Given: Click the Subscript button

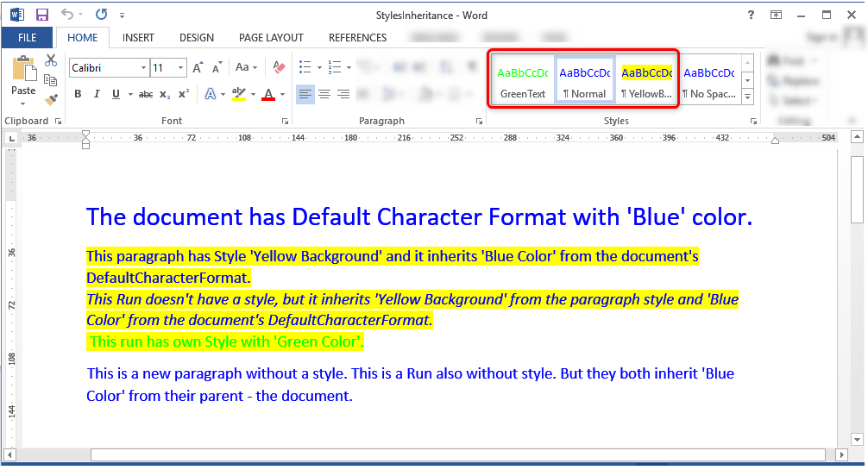Looking at the screenshot, I should coord(165,94).
